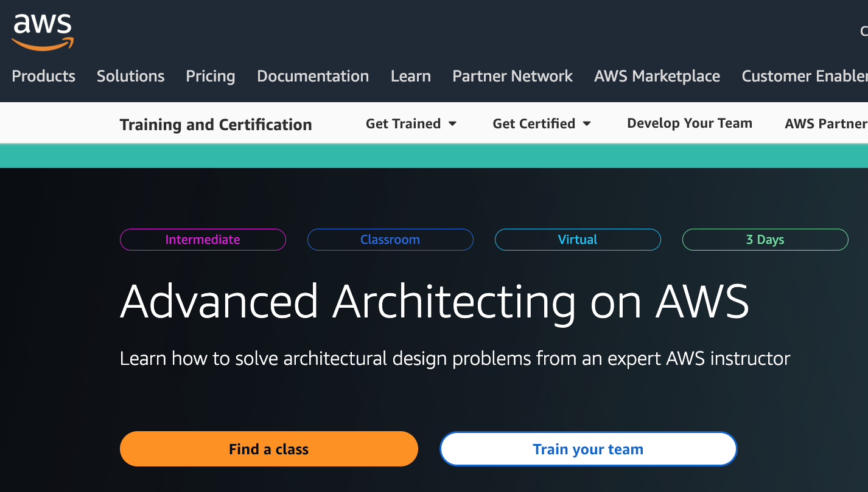
Task: Click the 3 Days duration badge
Action: (765, 240)
